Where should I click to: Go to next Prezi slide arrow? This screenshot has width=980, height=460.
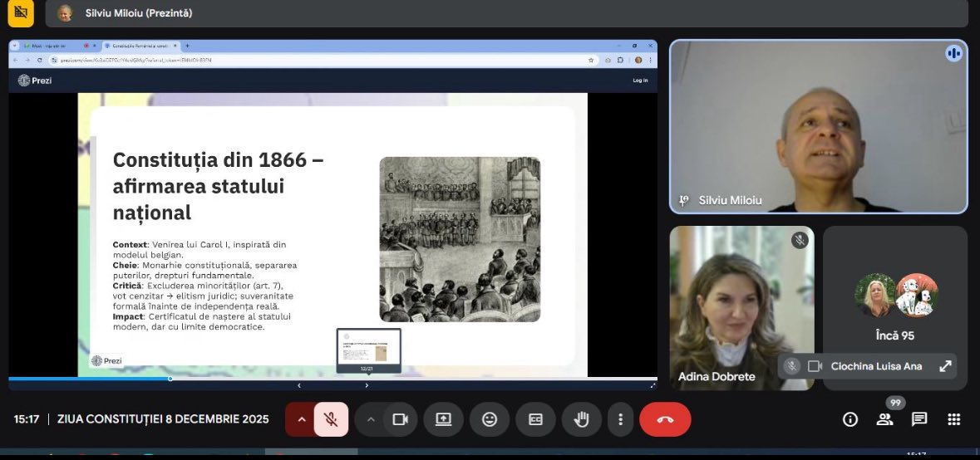[367, 385]
